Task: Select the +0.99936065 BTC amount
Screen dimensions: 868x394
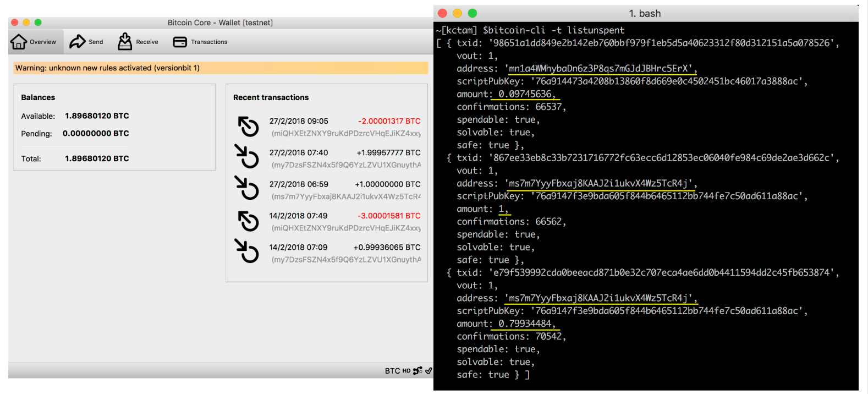Action: tap(387, 248)
